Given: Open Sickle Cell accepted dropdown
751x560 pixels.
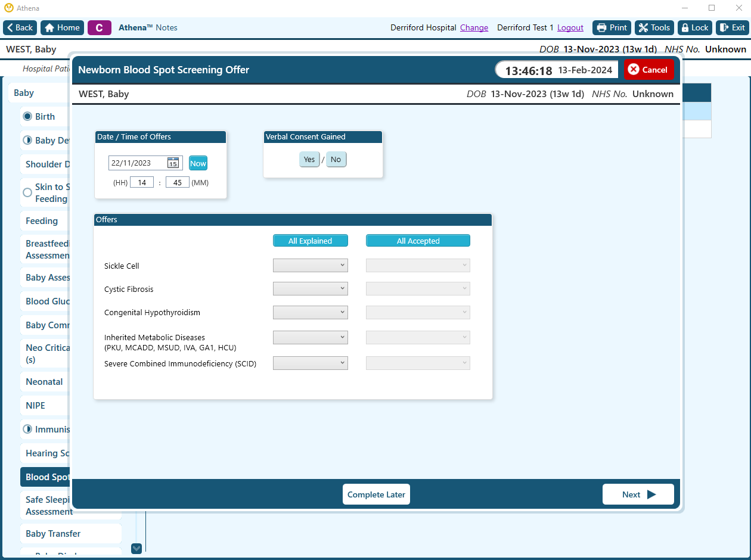Looking at the screenshot, I should click(418, 266).
